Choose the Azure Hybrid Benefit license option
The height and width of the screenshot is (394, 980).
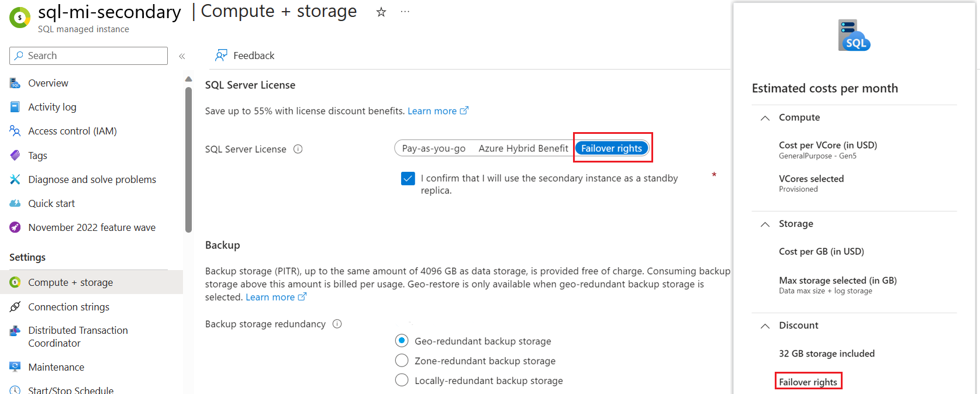pos(523,148)
